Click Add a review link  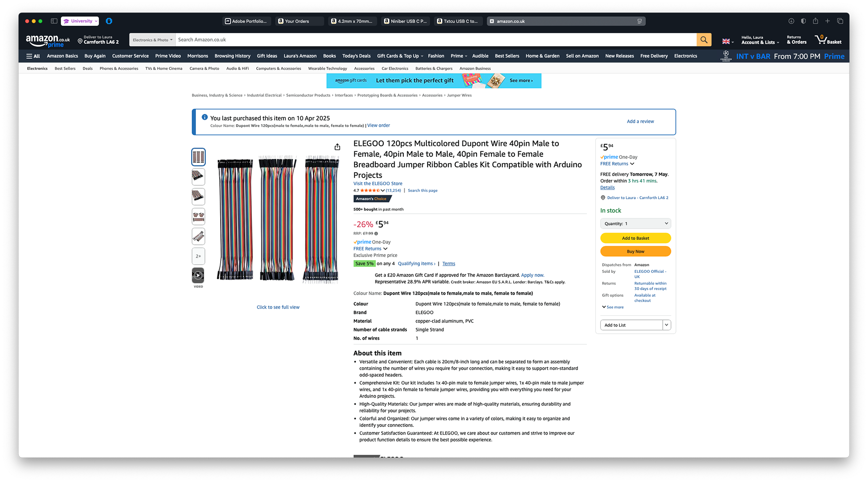coord(640,122)
